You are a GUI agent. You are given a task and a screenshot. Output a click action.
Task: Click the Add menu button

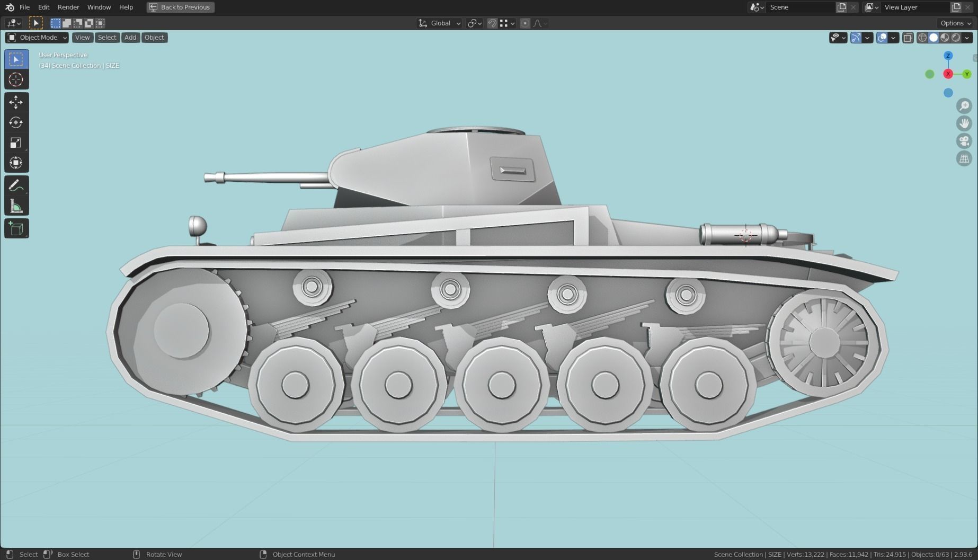click(x=130, y=37)
